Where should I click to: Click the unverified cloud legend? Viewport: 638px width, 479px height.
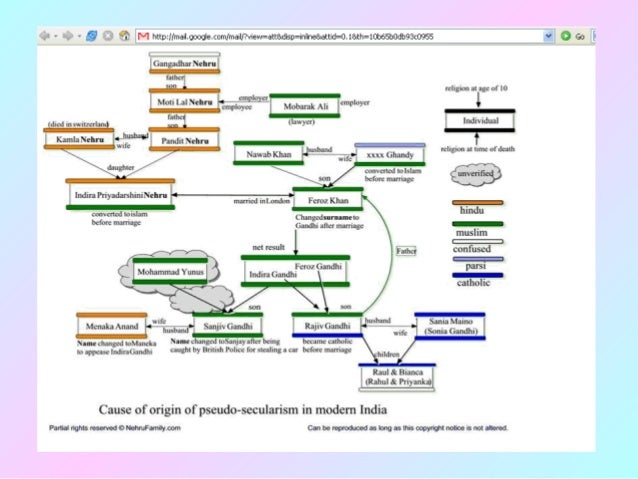coord(476,174)
